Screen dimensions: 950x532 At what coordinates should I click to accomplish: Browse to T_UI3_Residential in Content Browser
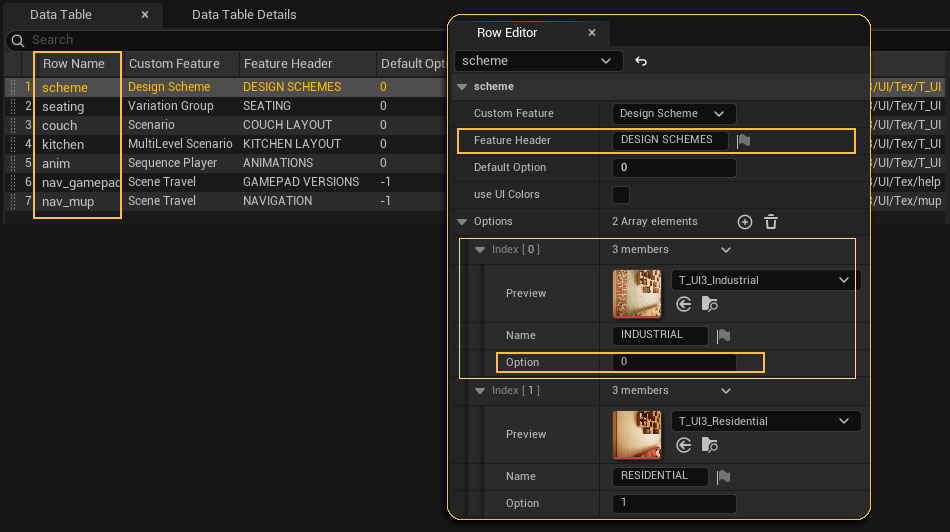pos(709,445)
